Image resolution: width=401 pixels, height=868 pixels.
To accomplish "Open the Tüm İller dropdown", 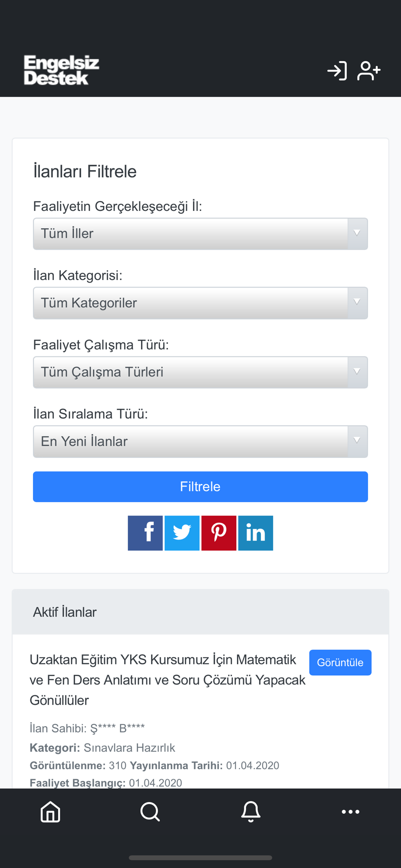I will [200, 234].
